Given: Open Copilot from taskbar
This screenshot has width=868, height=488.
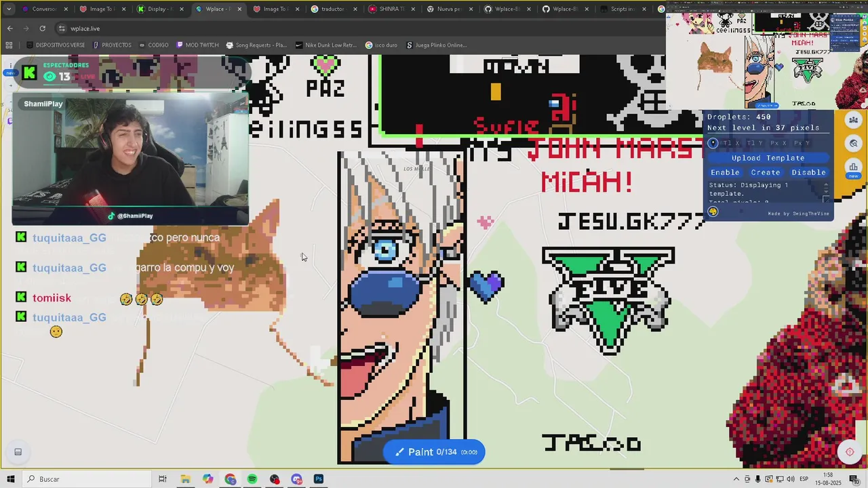Looking at the screenshot, I should point(208,479).
